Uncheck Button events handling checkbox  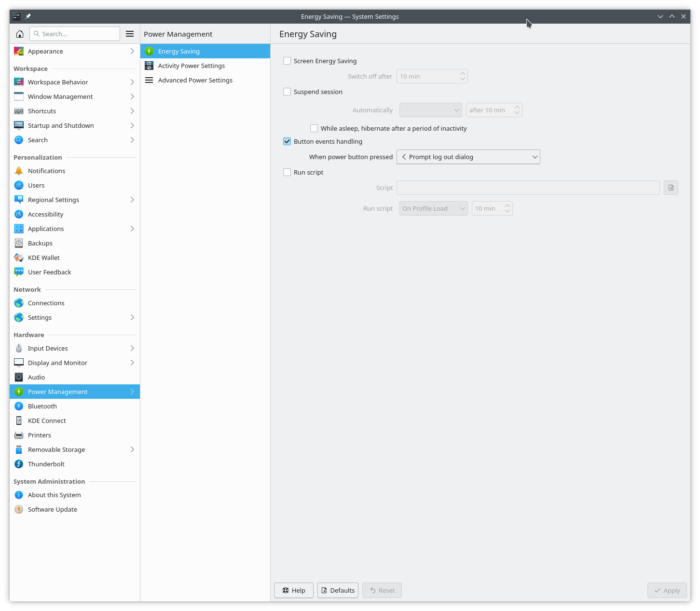[287, 141]
